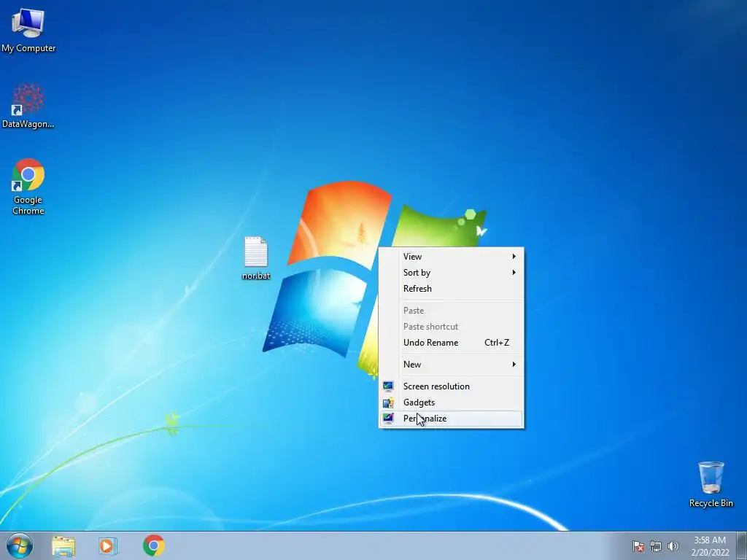Open Gadgets from the context menu
This screenshot has width=747, height=560.
[451, 402]
